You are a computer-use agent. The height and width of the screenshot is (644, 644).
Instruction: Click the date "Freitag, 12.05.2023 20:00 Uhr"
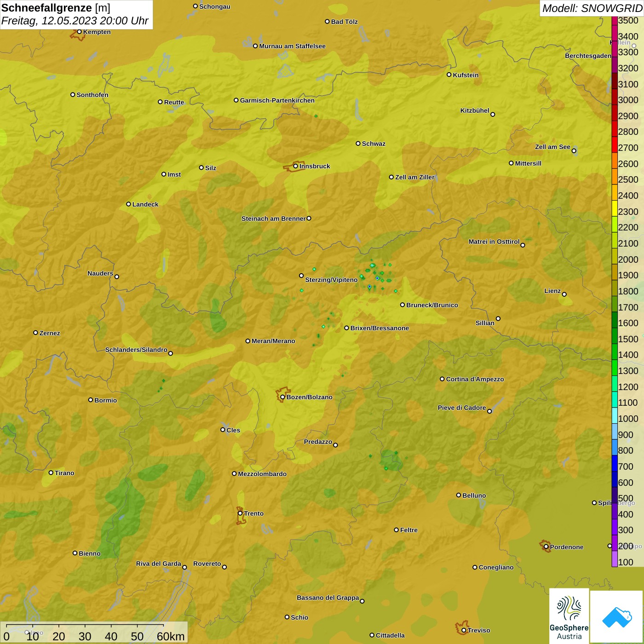[75, 21]
